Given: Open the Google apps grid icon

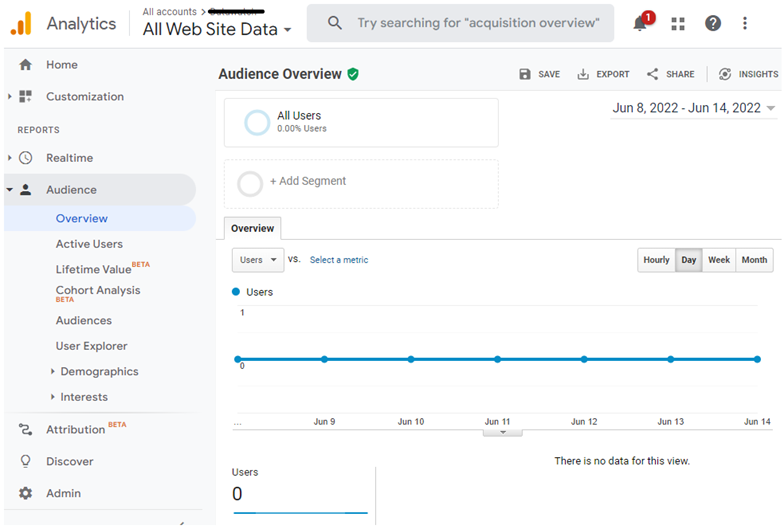Looking at the screenshot, I should point(678,23).
